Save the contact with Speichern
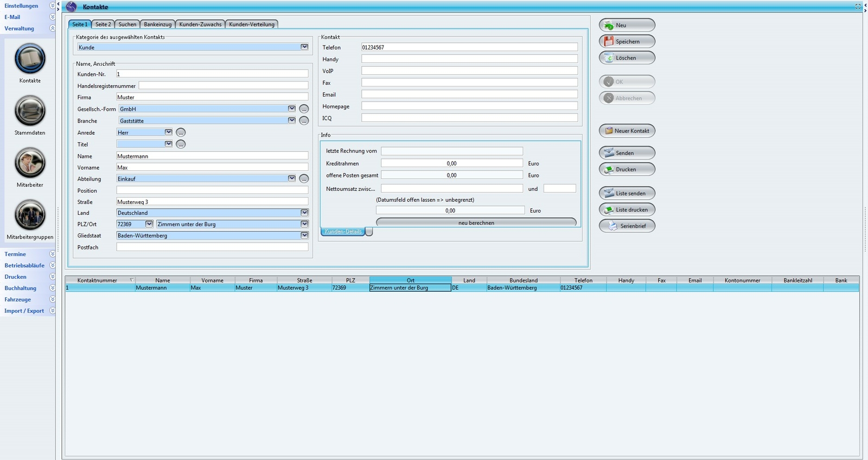Screen dimensions: 868x460 pos(627,41)
